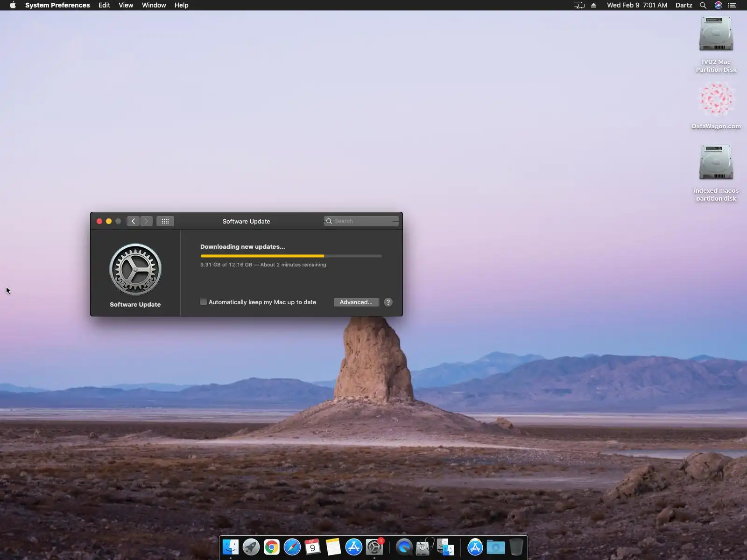Enable Automatically keep my Mac up to date
The image size is (747, 560).
[x=204, y=302]
